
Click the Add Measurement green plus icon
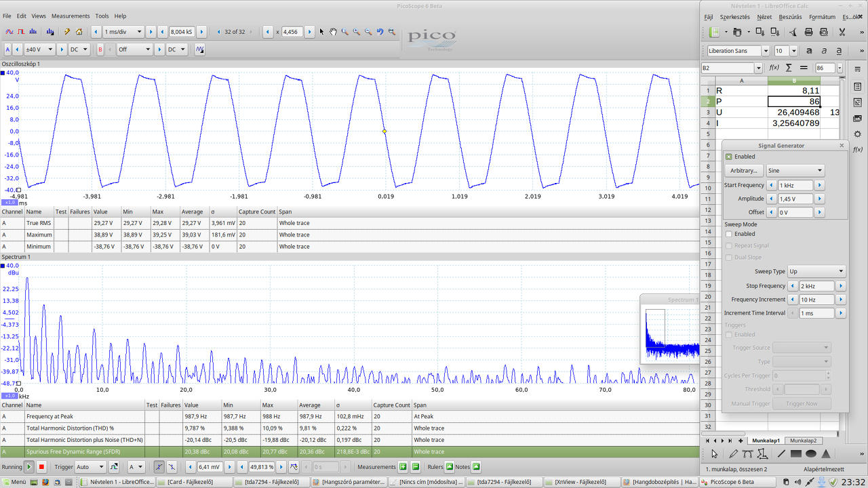click(x=403, y=467)
